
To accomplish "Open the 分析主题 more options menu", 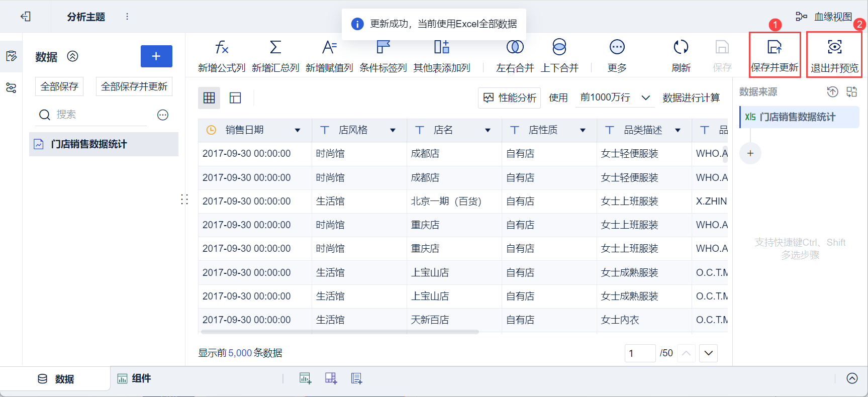I will point(127,17).
